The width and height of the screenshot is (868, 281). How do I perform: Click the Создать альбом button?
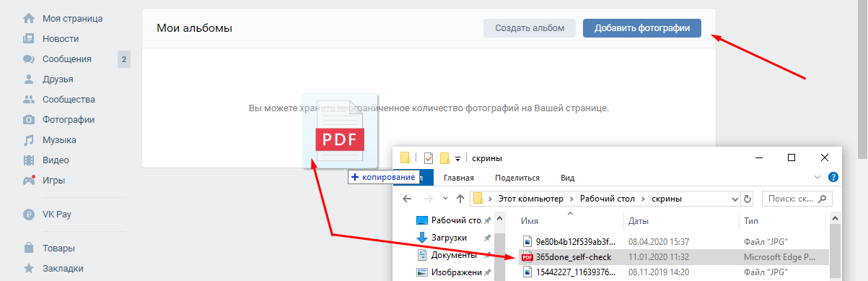click(530, 28)
